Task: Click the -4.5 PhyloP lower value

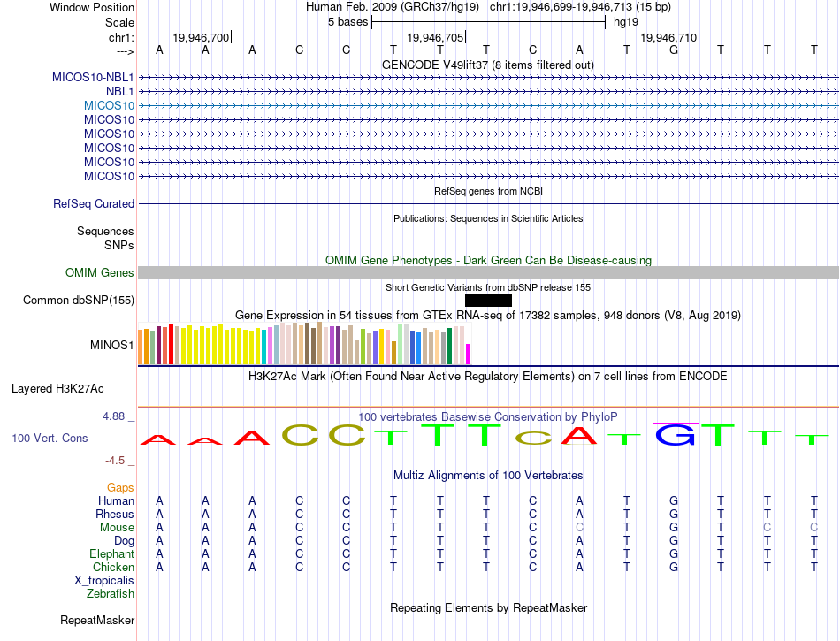Action: pyautogui.click(x=115, y=461)
